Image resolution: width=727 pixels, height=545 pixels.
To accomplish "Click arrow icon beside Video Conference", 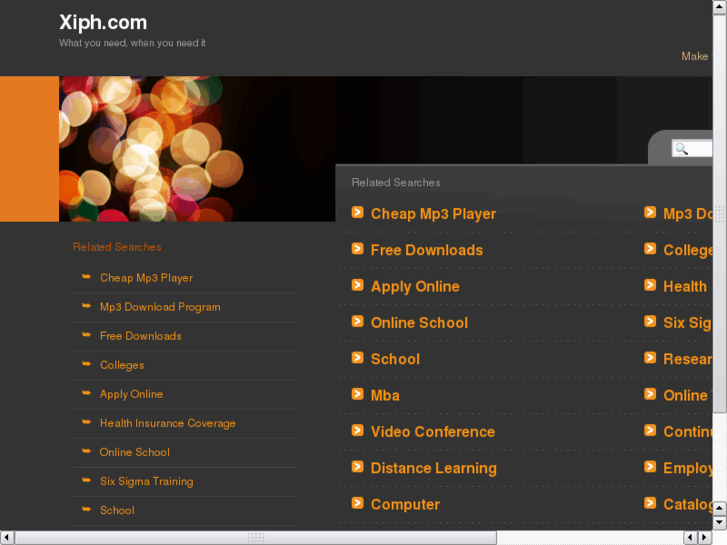I will (357, 430).
